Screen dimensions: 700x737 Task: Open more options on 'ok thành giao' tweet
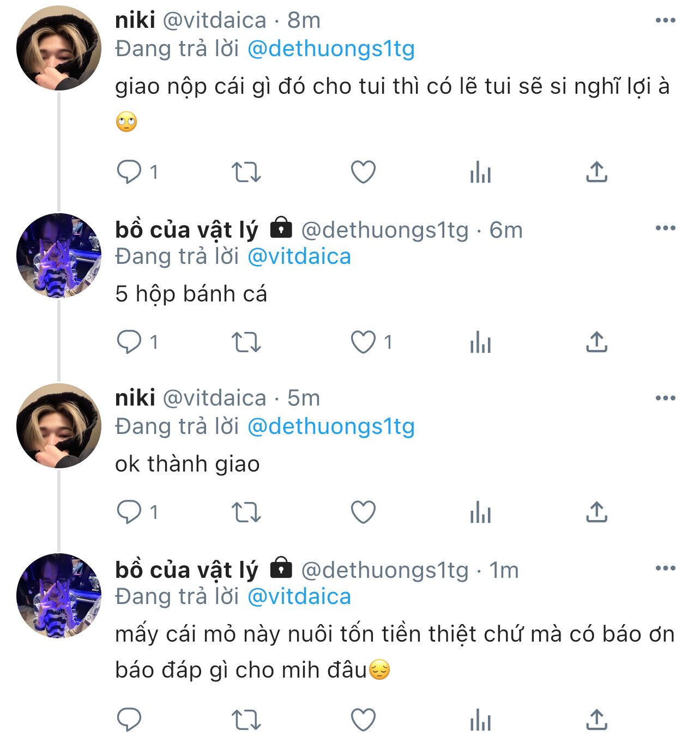click(666, 398)
